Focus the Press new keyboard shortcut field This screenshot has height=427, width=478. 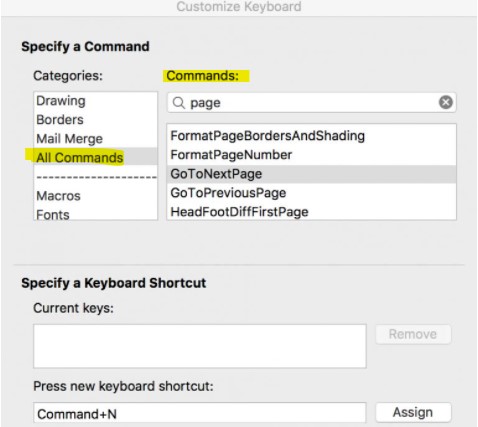click(200, 413)
